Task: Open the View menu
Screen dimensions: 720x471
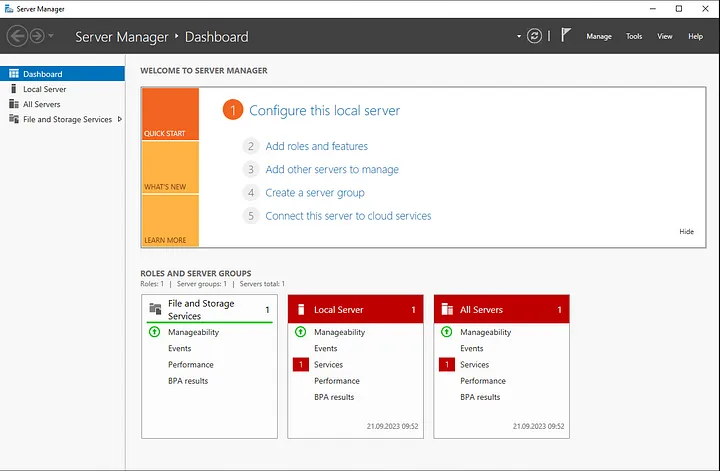Action: click(x=665, y=36)
